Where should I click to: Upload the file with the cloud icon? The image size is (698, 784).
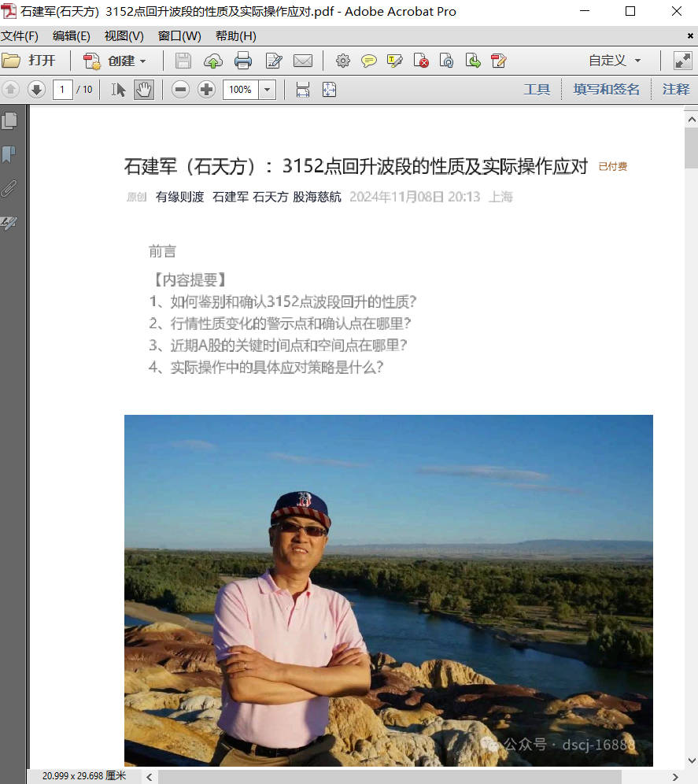tap(213, 61)
